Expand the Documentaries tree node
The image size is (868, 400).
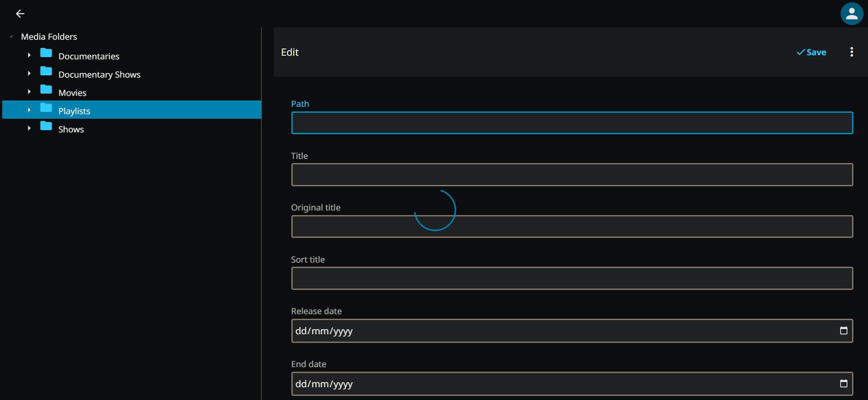coord(29,55)
